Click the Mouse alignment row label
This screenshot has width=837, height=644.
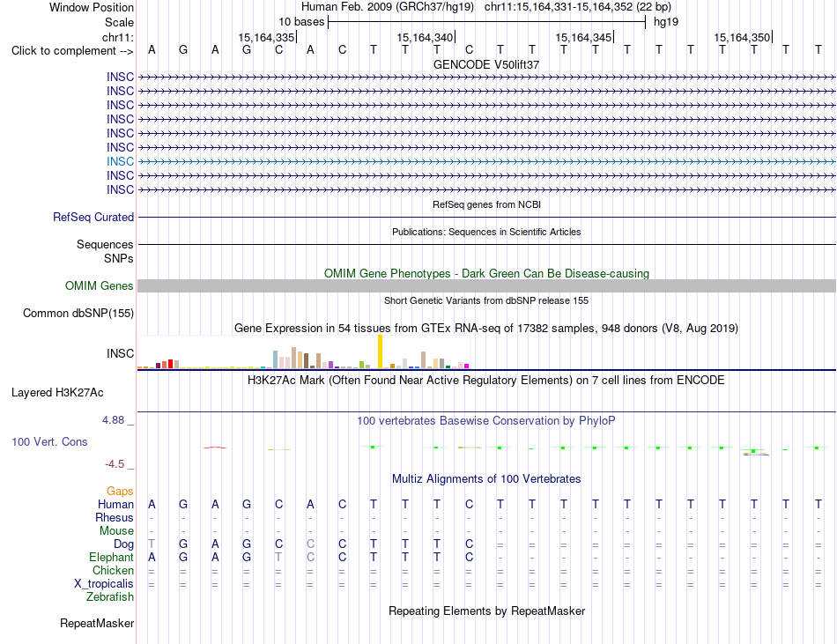pyautogui.click(x=116, y=531)
